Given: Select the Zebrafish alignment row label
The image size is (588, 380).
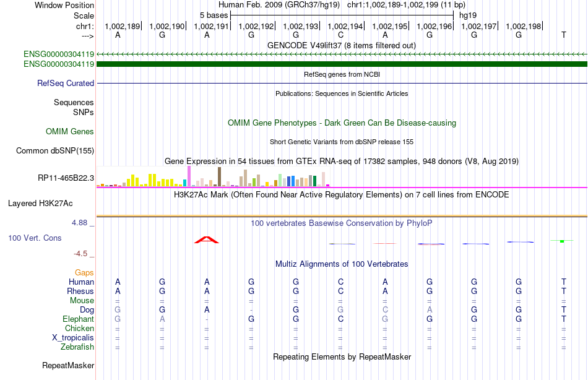Looking at the screenshot, I should [77, 347].
